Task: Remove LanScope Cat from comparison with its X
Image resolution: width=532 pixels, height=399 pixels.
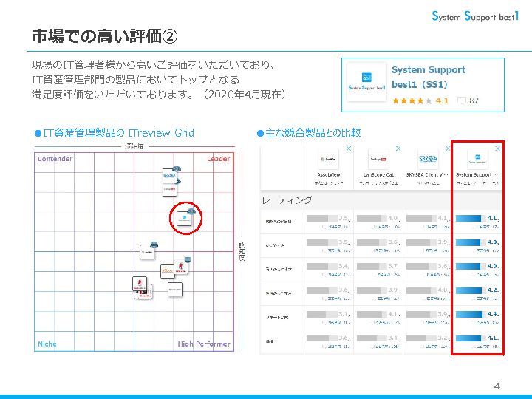Action: [x=398, y=149]
